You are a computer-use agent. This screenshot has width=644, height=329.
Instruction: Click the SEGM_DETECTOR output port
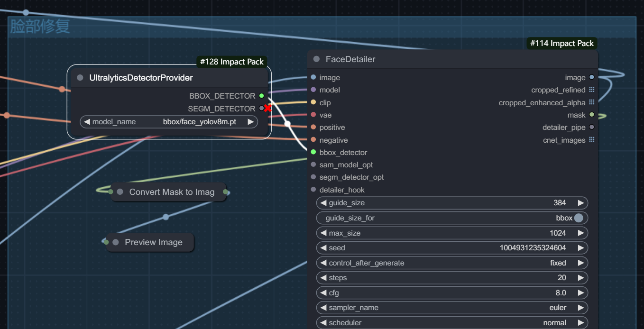(x=261, y=109)
